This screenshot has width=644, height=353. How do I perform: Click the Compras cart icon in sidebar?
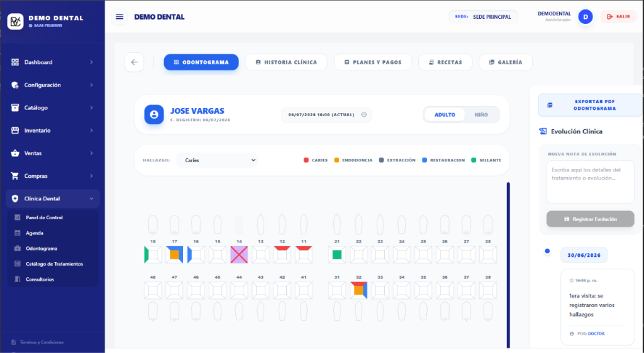[15, 176]
